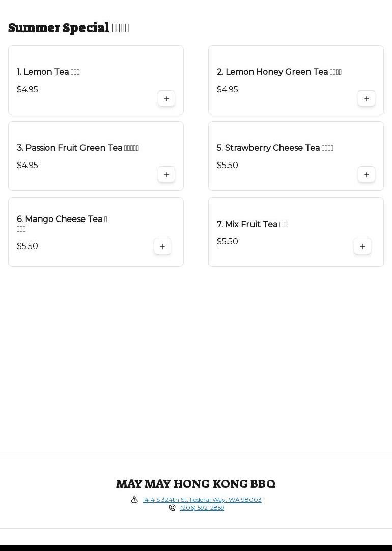Open the Mix Fruit Tea item card
Image resolution: width=392 pixels, height=551 pixels.
pos(296,232)
